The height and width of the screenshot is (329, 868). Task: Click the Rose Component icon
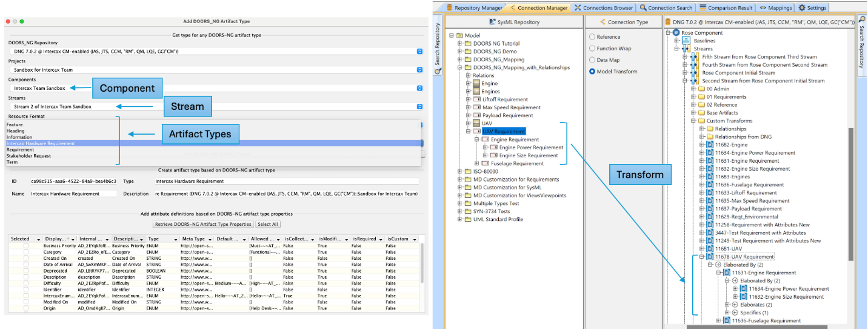point(676,33)
